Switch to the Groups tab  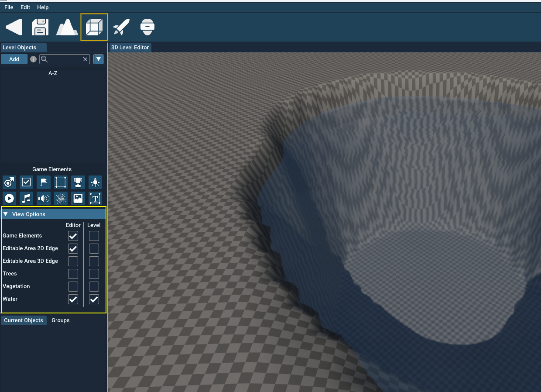(x=60, y=320)
